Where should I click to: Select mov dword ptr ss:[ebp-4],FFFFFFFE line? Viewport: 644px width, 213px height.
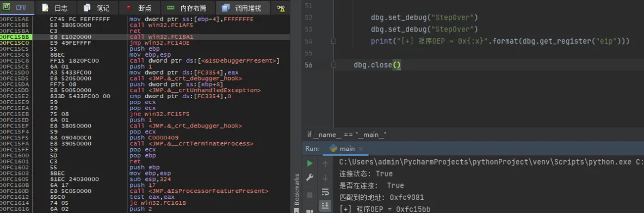191,19
